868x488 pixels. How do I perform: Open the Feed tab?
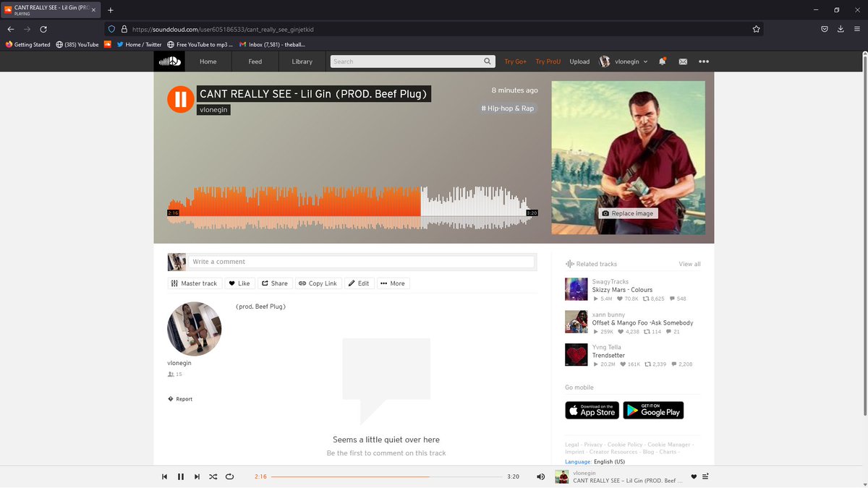click(255, 61)
